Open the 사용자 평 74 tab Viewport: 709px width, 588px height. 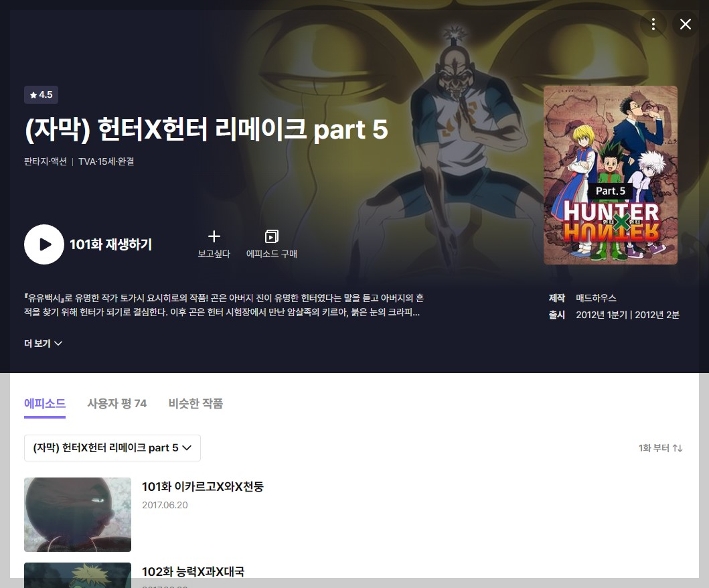pos(116,403)
